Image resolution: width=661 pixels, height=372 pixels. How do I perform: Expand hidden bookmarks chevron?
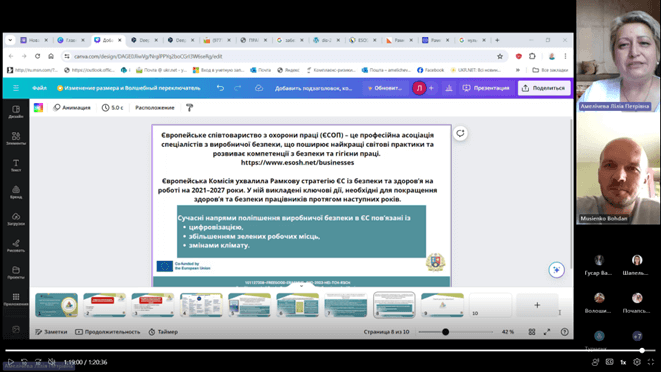(518, 70)
